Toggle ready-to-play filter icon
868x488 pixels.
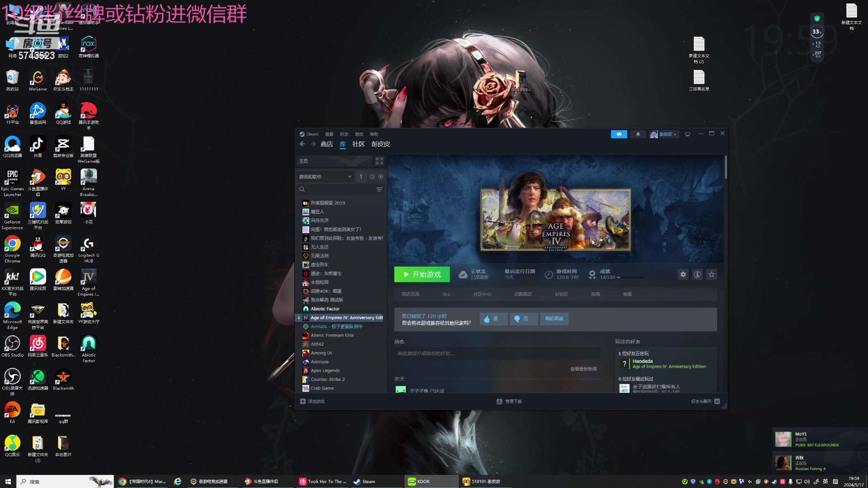[381, 177]
